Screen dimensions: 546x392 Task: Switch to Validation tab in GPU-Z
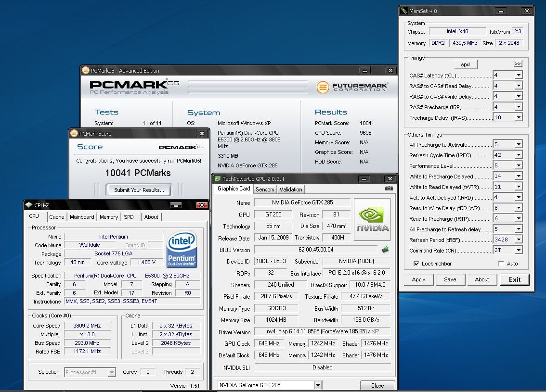291,189
